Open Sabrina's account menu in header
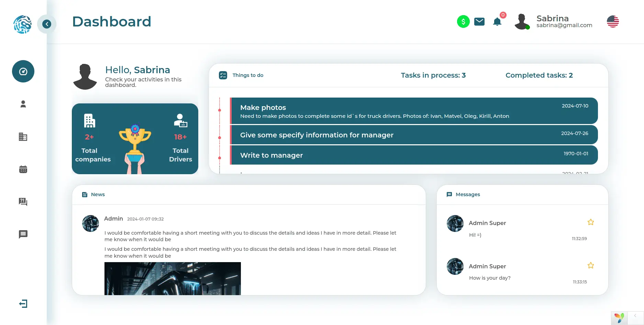Screen dimensions: 644x325 [553, 22]
